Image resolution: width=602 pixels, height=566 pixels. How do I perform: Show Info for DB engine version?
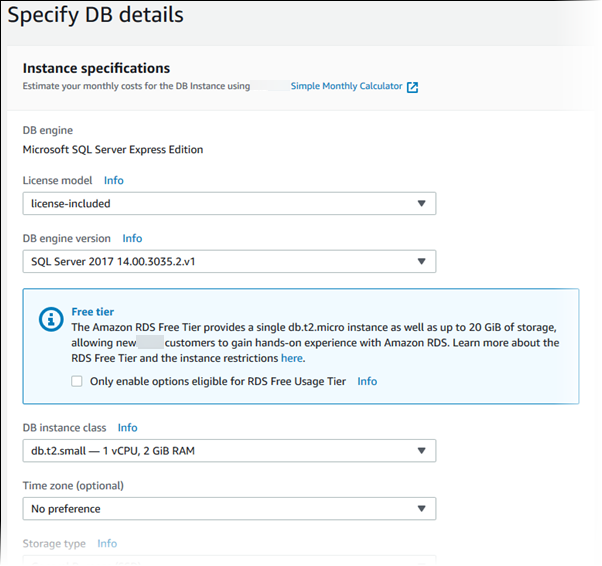pyautogui.click(x=132, y=239)
